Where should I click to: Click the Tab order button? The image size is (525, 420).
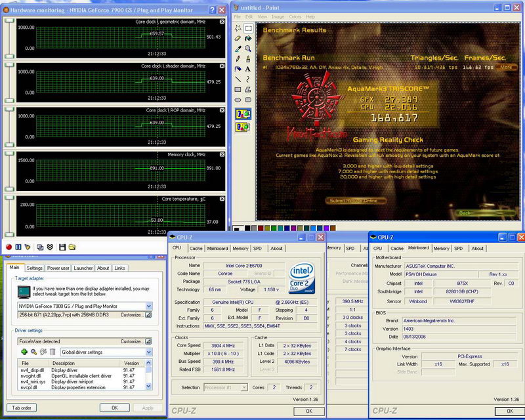[x=23, y=408]
